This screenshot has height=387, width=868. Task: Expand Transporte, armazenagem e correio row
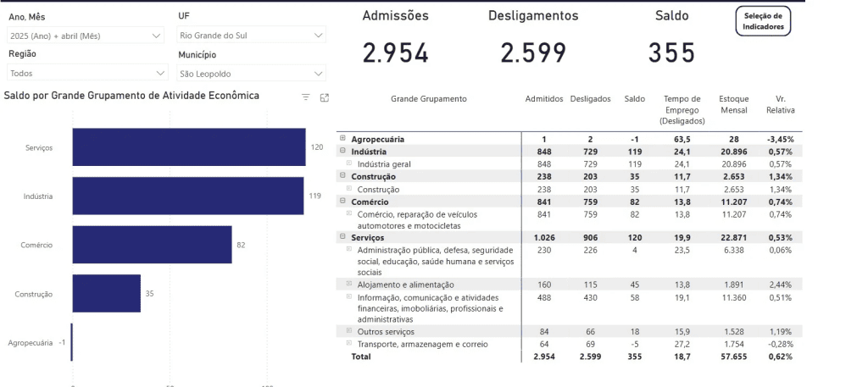tap(350, 343)
